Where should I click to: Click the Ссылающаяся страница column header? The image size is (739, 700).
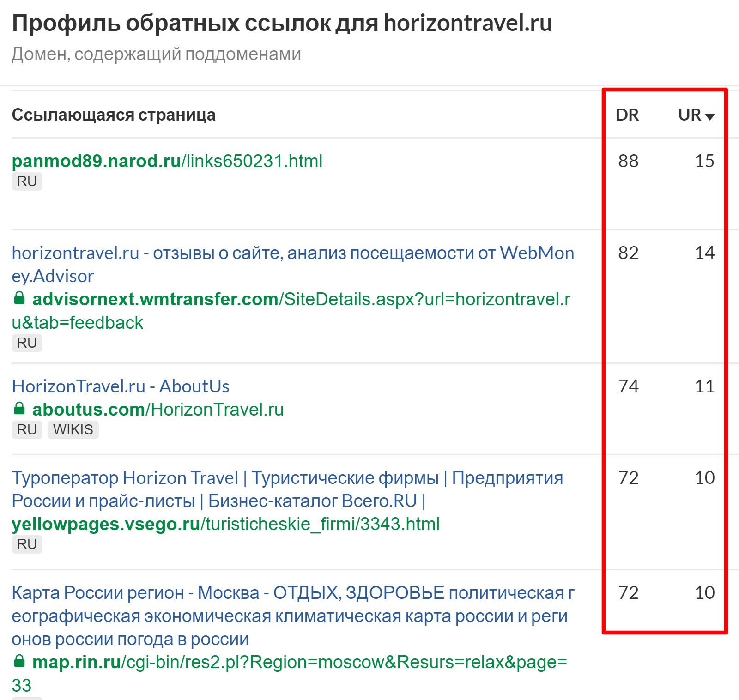tap(114, 115)
